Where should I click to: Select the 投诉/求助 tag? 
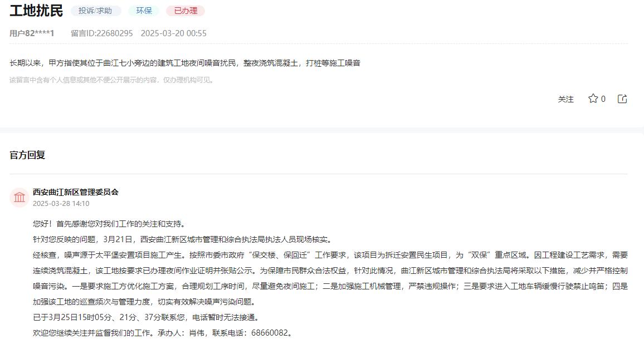click(x=96, y=11)
